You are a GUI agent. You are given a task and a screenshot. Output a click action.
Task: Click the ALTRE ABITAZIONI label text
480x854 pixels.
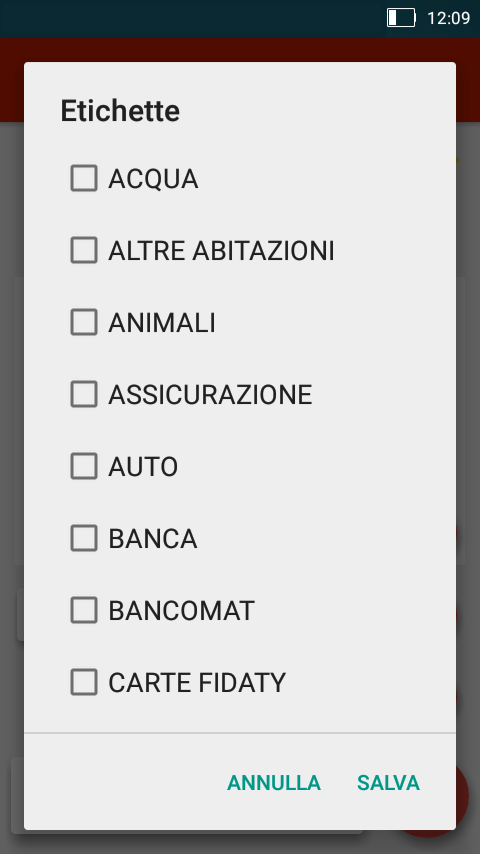tap(221, 251)
